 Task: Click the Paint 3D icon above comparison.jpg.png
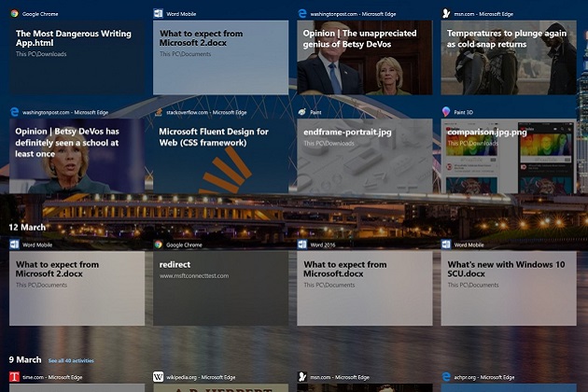(x=446, y=111)
